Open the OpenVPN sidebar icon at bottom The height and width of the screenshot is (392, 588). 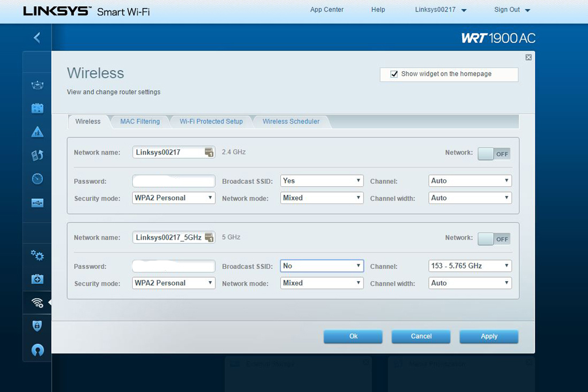[37, 350]
